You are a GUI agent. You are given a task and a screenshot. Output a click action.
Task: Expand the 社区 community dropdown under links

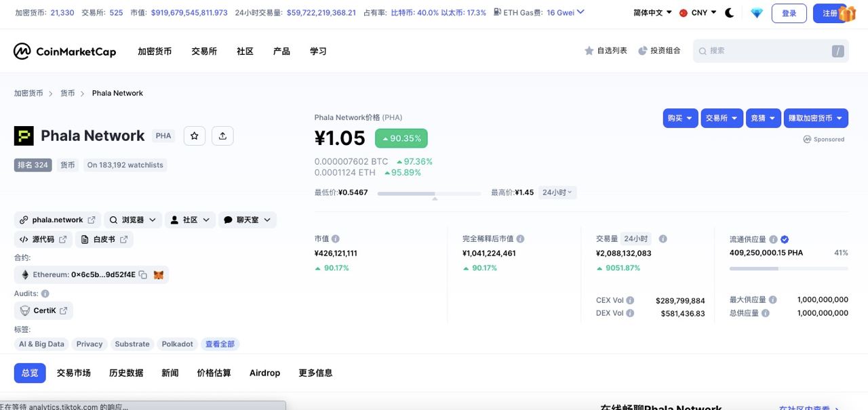(190, 220)
